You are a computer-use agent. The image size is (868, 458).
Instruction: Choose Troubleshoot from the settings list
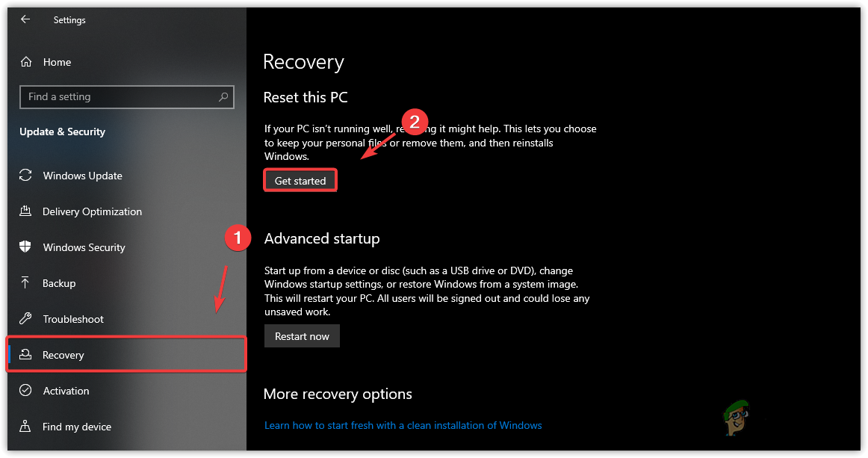72,319
